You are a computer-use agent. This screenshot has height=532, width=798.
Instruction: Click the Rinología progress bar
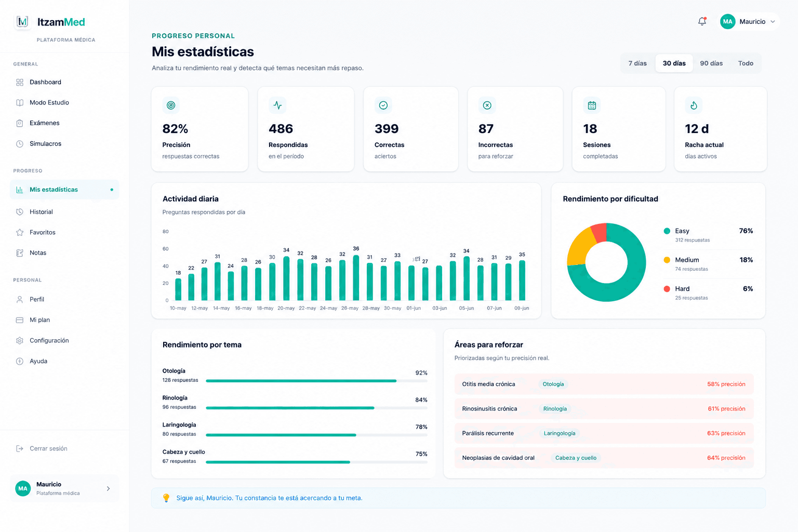point(316,408)
